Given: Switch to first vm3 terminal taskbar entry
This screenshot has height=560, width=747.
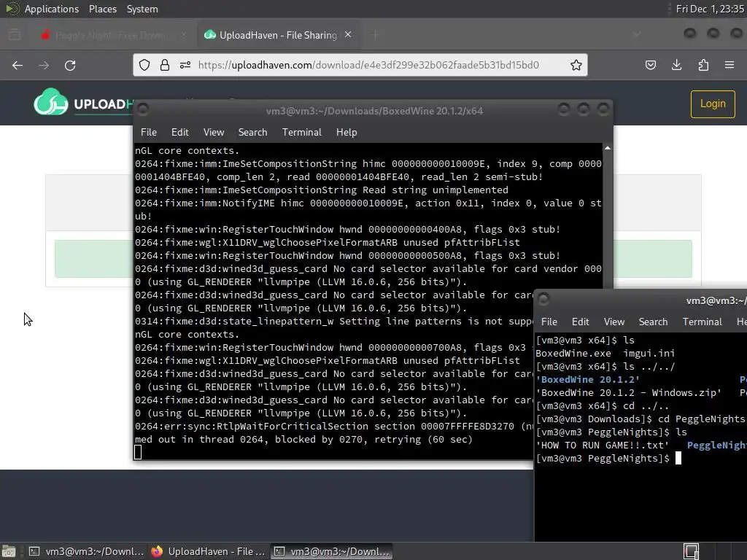Looking at the screenshot, I should pyautogui.click(x=86, y=551).
